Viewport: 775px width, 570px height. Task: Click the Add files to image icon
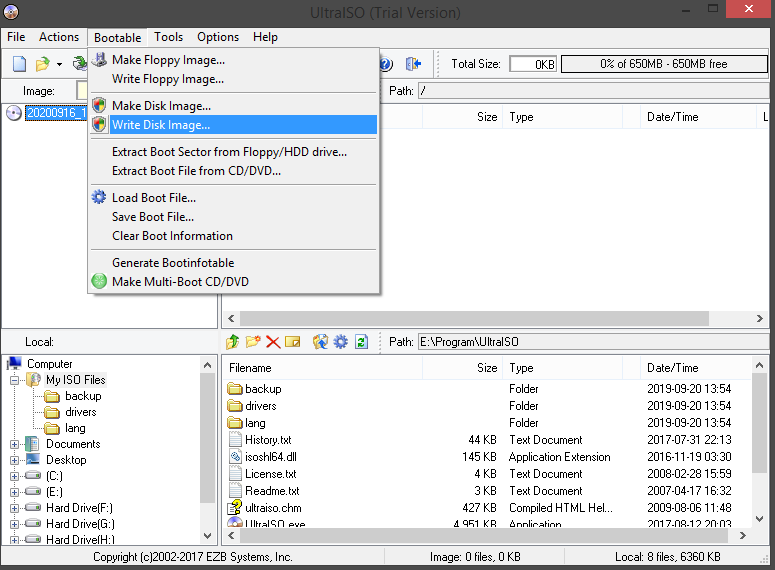tap(320, 342)
